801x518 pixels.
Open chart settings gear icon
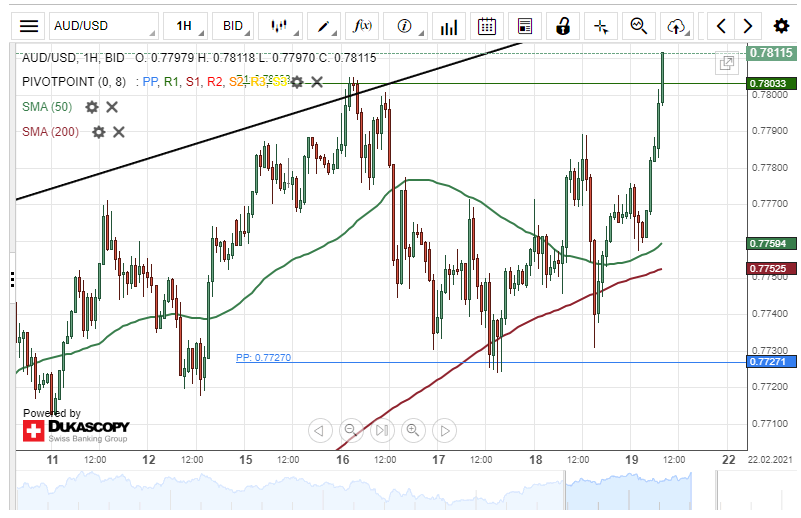pos(781,26)
